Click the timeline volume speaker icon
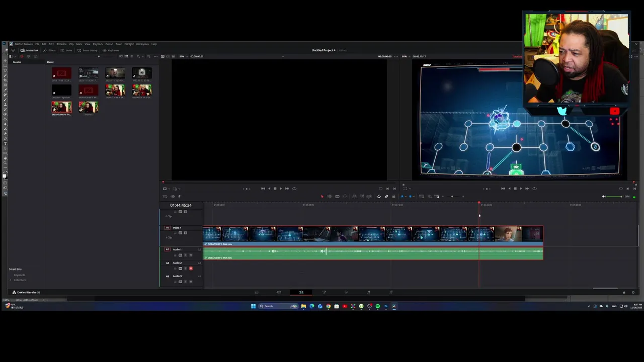This screenshot has width=644, height=362. [x=604, y=197]
